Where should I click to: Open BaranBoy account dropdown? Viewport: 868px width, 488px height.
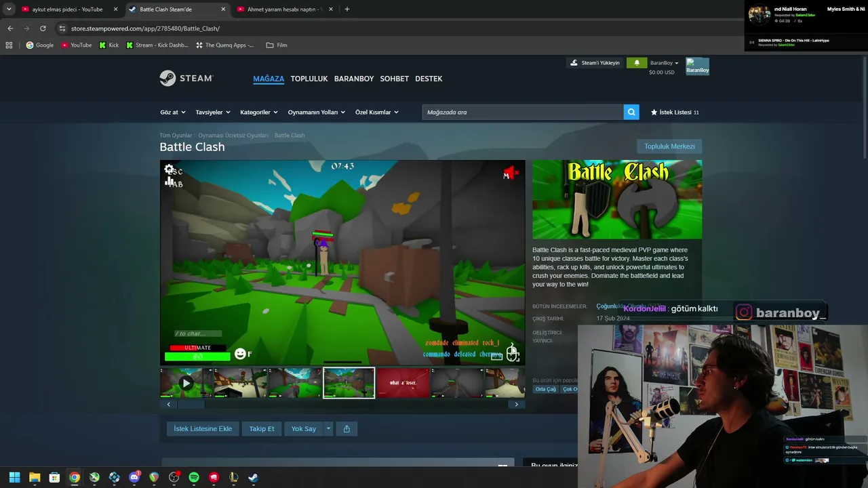pos(665,63)
